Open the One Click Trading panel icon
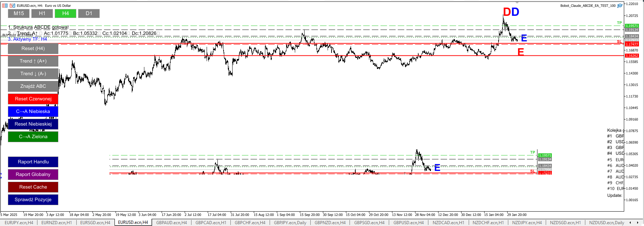The width and height of the screenshot is (644, 226). tap(5, 5)
